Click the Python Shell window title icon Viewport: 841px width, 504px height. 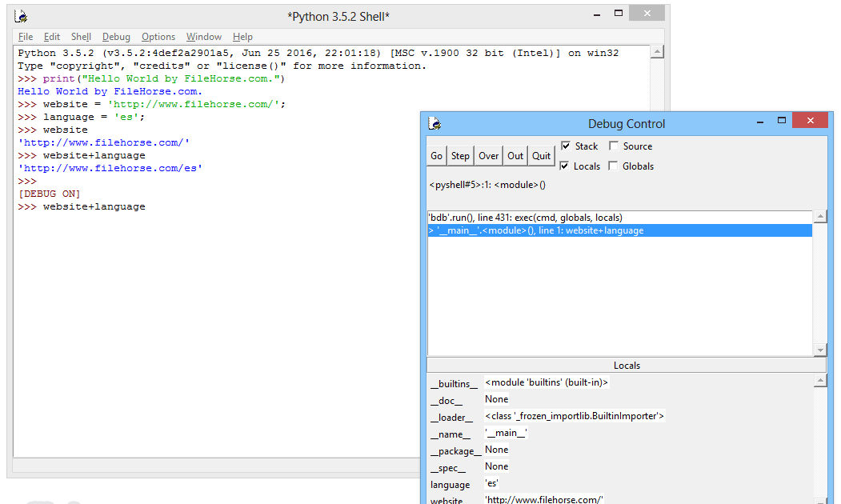pos(22,16)
